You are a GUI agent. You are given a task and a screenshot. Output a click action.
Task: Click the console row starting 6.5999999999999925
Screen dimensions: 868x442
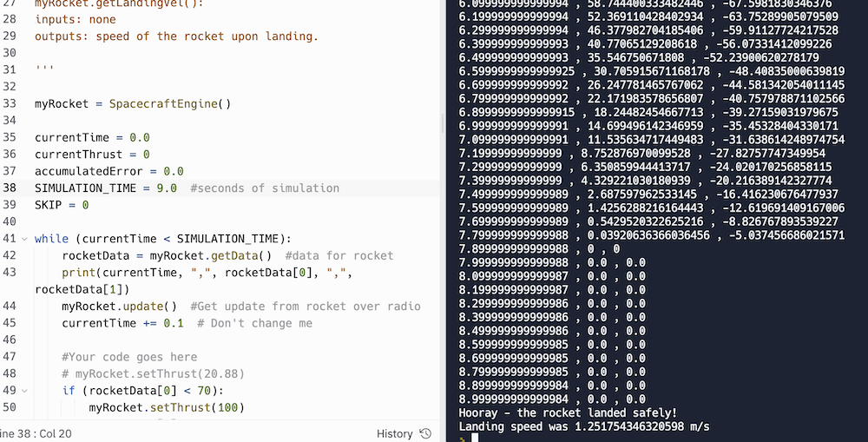click(652, 71)
